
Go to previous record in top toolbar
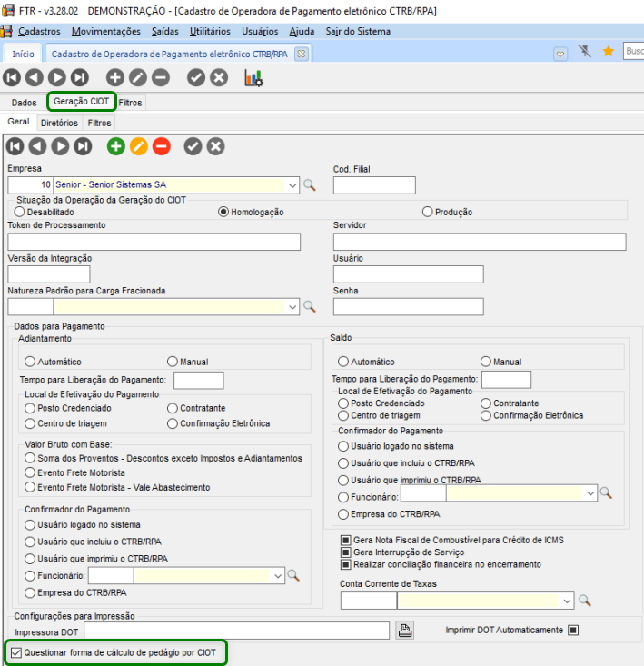click(35, 78)
